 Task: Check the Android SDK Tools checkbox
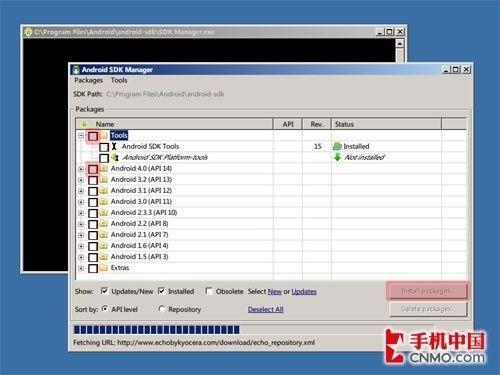(x=104, y=147)
